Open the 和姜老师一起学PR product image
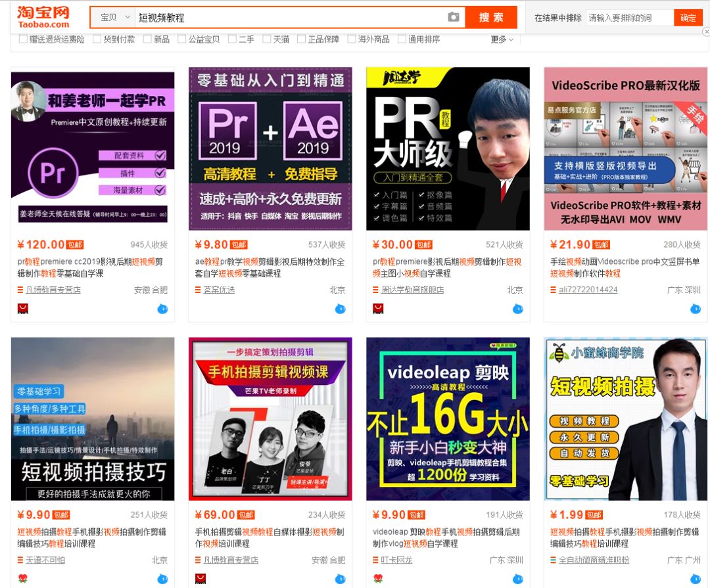Screen dimensions: 710x588 point(93,148)
